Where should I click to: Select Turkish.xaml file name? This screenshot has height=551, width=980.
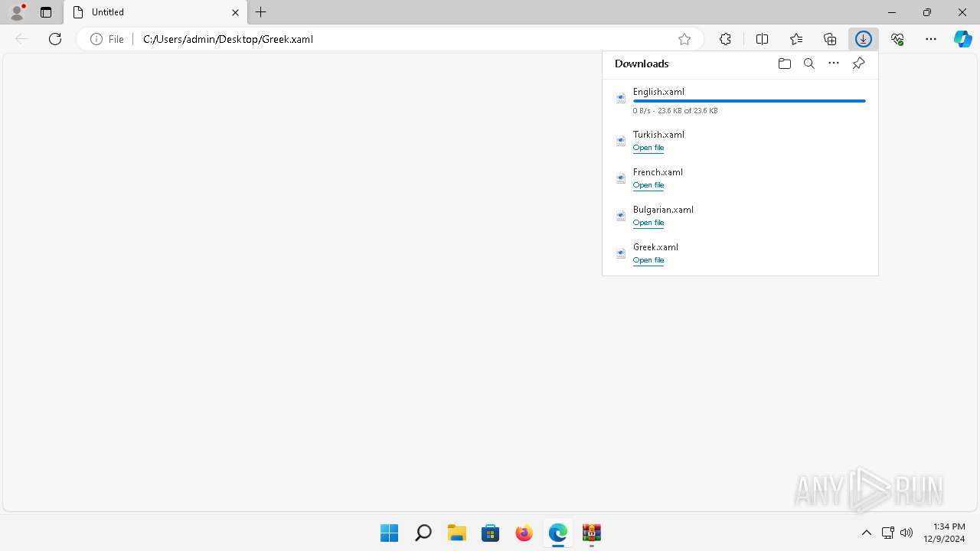658,135
